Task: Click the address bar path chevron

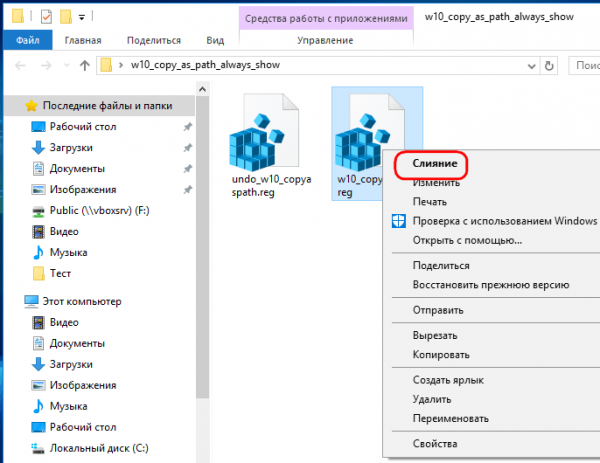Action: click(121, 65)
